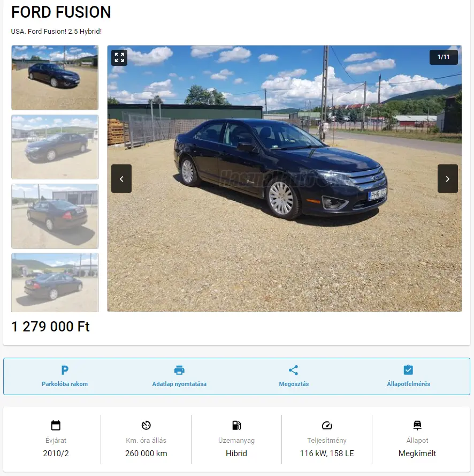The width and height of the screenshot is (474, 476).
Task: Click the calendar icon above Évjárat
Action: [x=56, y=425]
